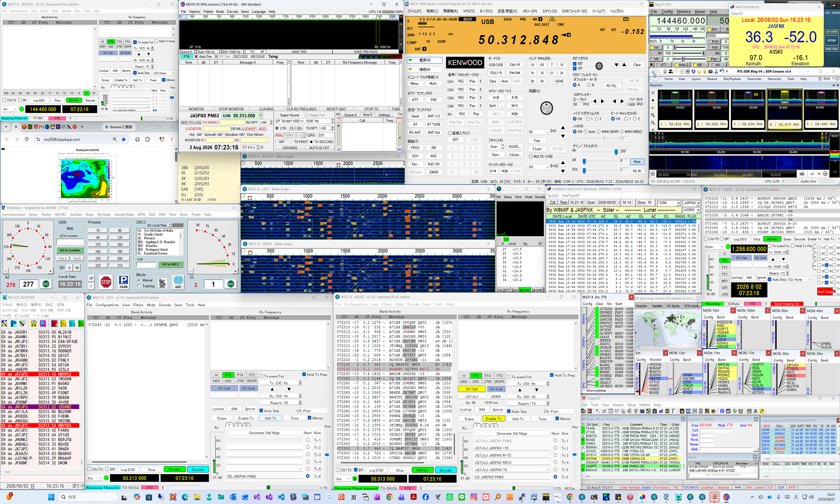Click the red STOP sign in PstRotator
Viewport: 840px width, 504px height.
coord(106,282)
